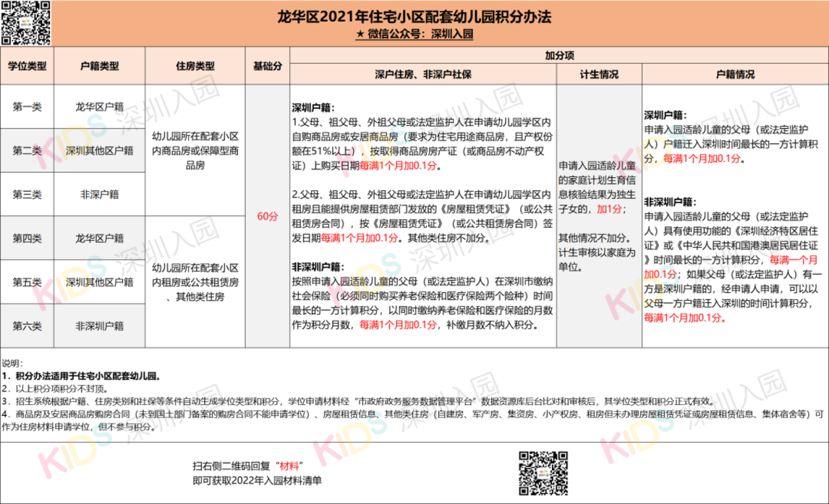
Task: Click the red '加1分' text in 计生情况
Action: pyautogui.click(x=609, y=209)
